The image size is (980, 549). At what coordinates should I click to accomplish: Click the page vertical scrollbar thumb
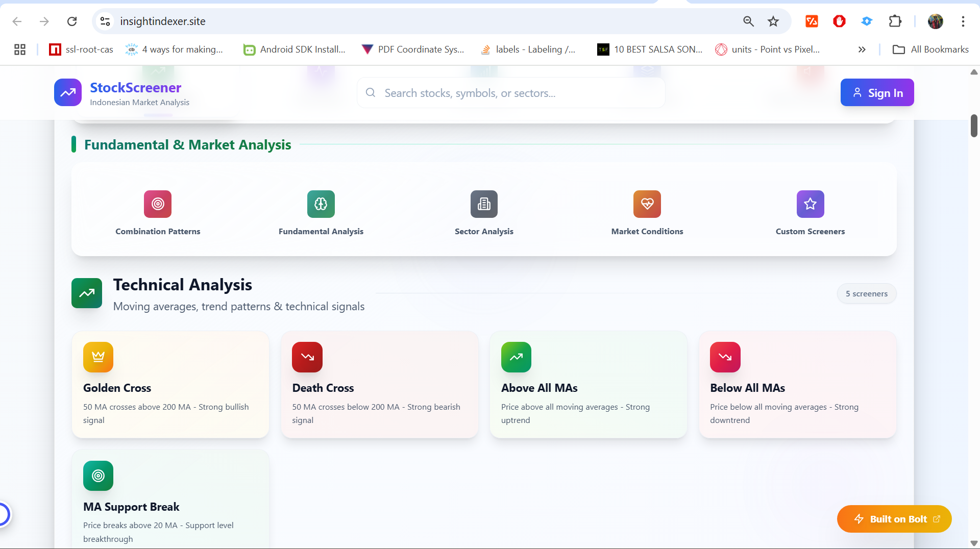coord(974,126)
